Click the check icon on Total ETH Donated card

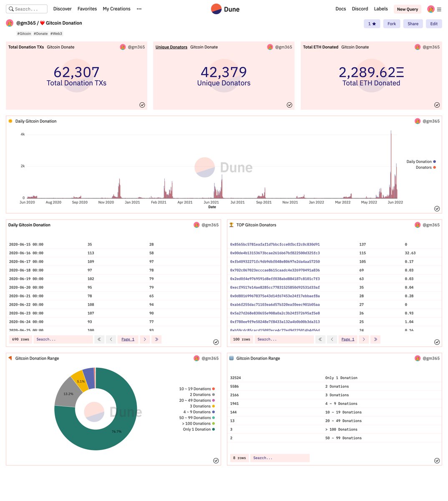pos(437,105)
